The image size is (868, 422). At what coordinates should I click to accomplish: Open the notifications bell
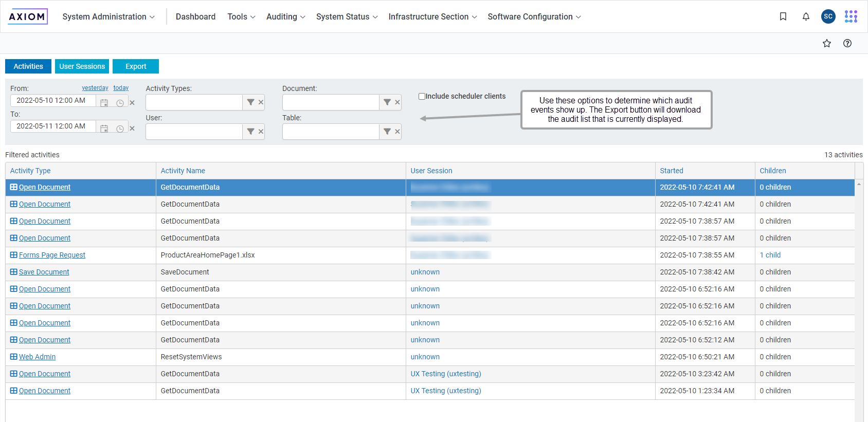806,16
